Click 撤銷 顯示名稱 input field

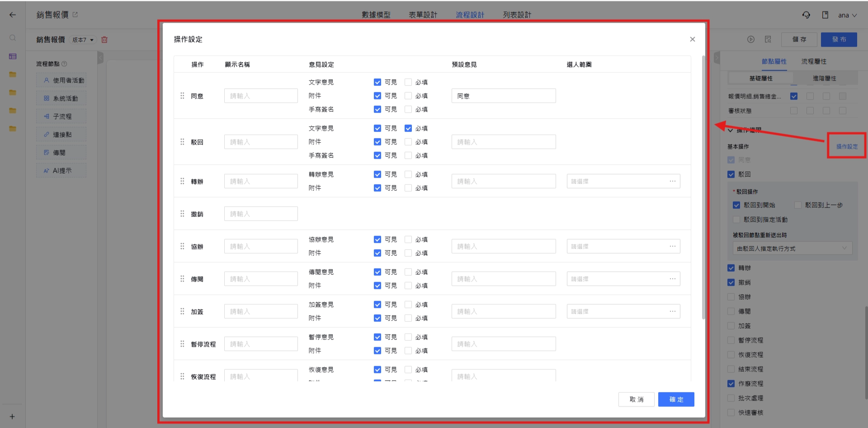pos(261,214)
